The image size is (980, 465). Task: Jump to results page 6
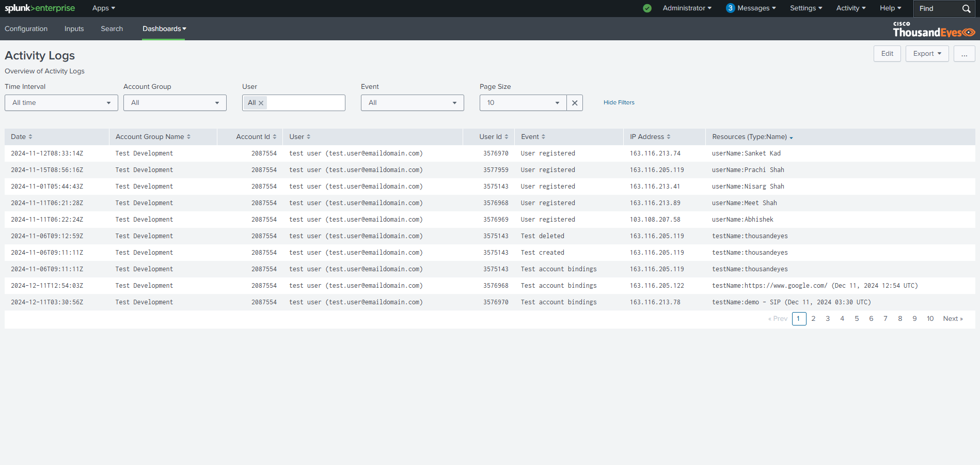pyautogui.click(x=871, y=319)
